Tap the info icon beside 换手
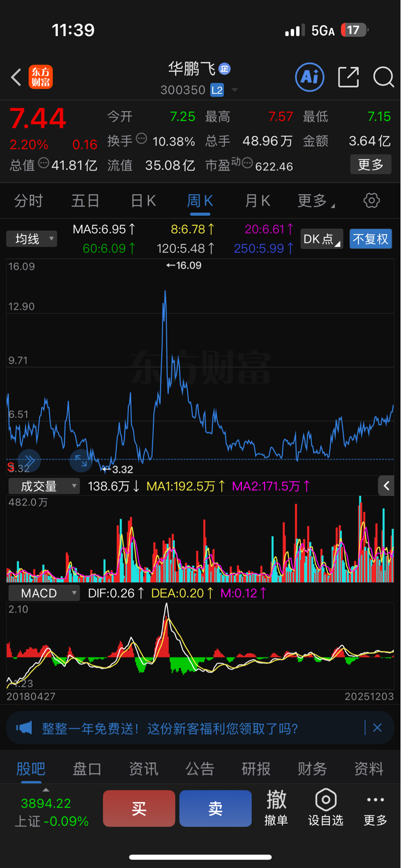Screen dimensions: 401x868 click(141, 139)
